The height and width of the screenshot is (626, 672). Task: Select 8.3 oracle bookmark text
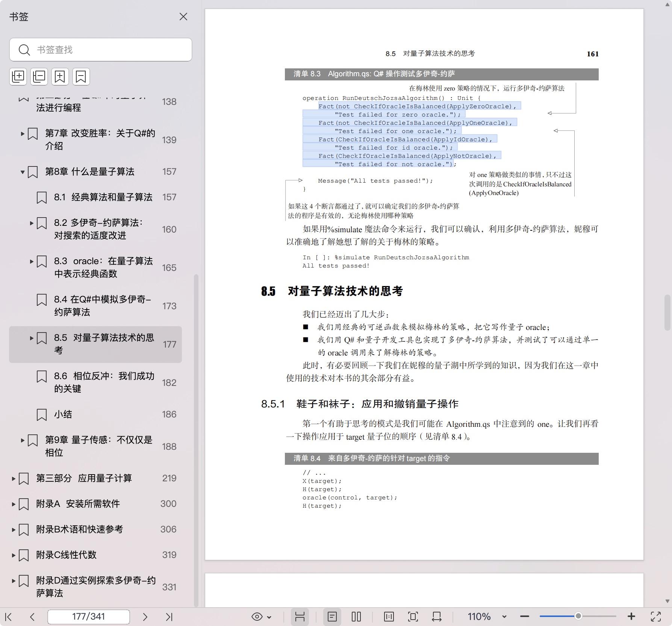pos(103,267)
